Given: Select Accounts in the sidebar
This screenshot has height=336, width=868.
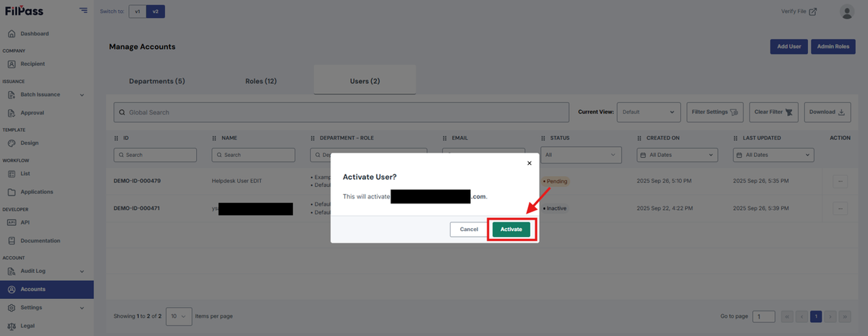Looking at the screenshot, I should (x=46, y=289).
